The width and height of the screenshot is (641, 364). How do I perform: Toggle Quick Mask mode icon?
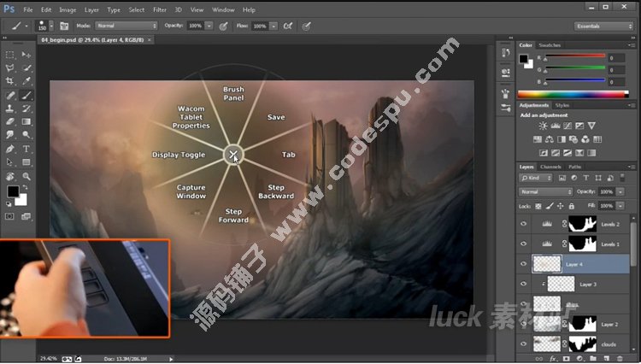[9, 216]
